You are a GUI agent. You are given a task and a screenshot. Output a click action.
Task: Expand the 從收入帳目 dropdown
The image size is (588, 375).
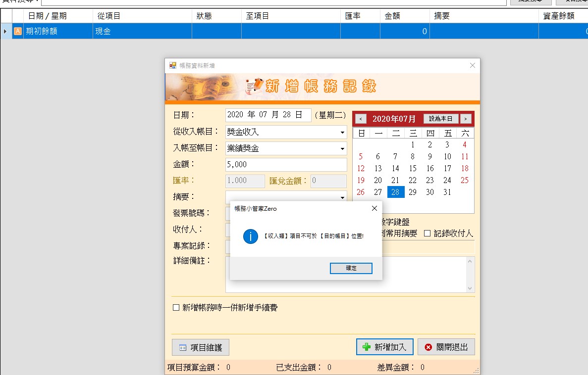342,133
